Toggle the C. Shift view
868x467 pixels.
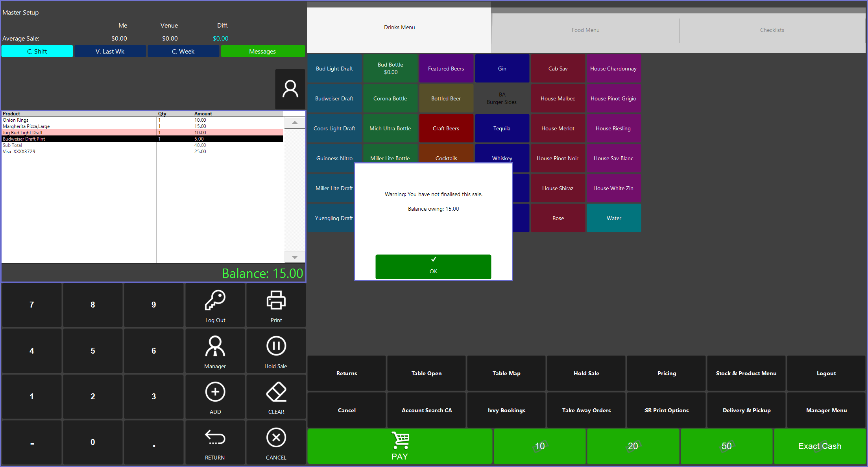click(37, 51)
